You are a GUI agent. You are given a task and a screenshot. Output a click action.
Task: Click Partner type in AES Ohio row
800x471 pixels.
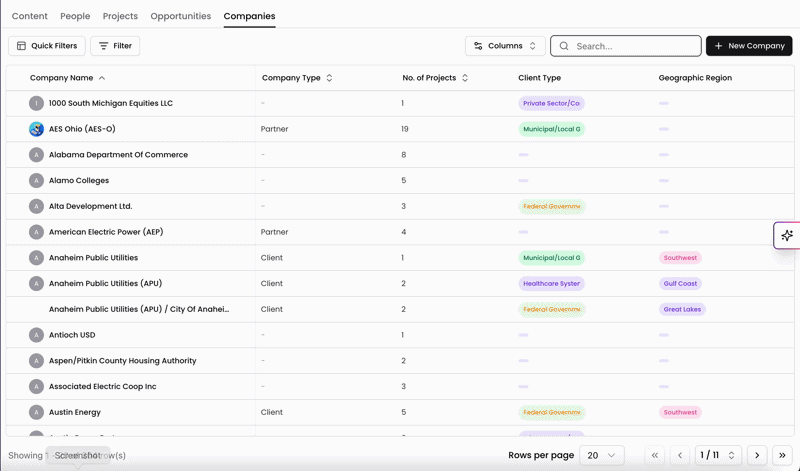tap(274, 129)
